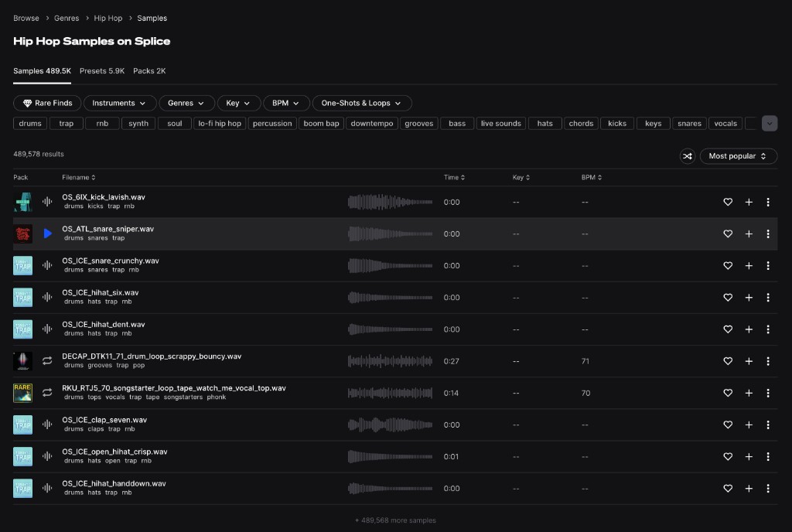Open the Genres filter dropdown
Image resolution: width=792 pixels, height=532 pixels.
point(186,103)
